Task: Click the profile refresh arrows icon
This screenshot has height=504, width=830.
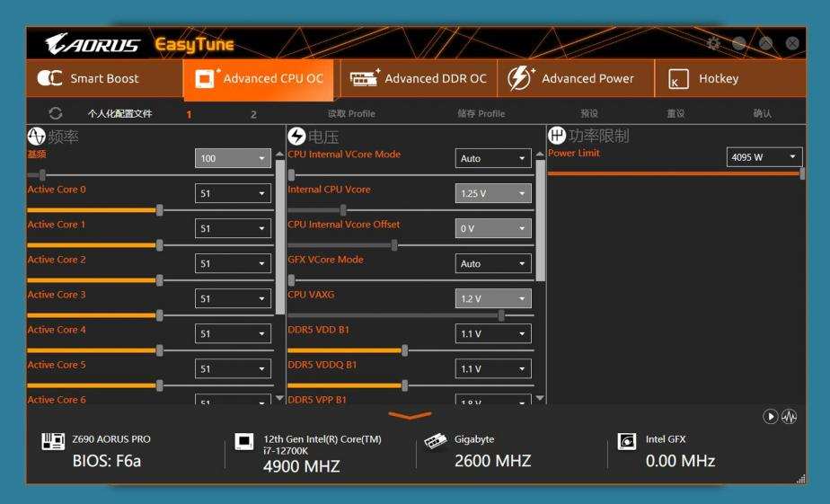Action: pyautogui.click(x=55, y=113)
